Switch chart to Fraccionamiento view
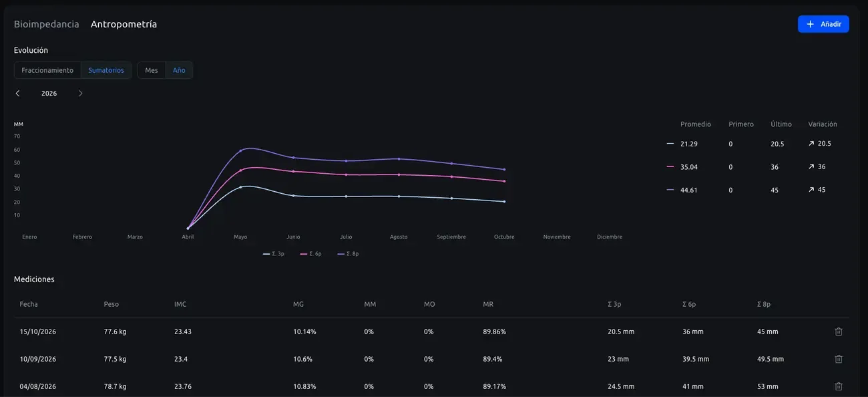The image size is (868, 397). 47,70
